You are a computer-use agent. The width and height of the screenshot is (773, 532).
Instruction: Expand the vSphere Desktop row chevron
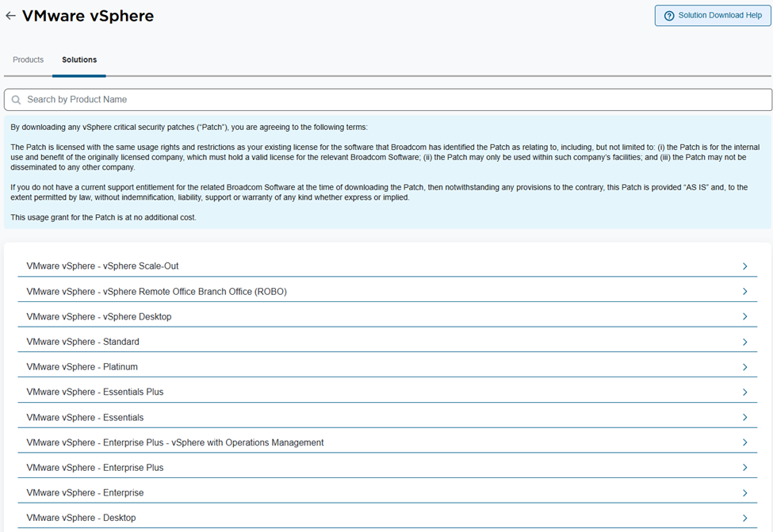pos(744,317)
